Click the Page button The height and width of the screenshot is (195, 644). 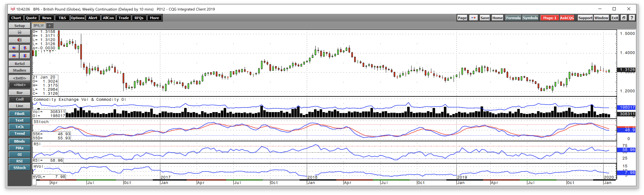(x=462, y=18)
